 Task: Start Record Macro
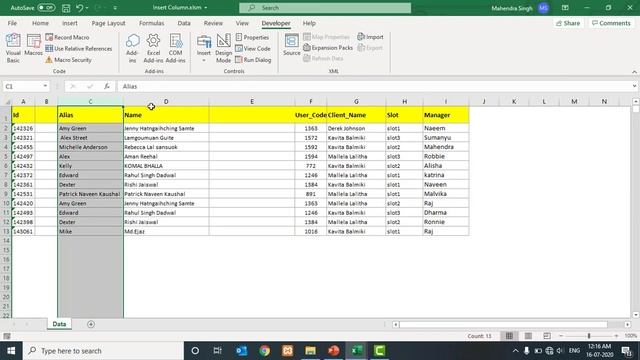[67, 37]
